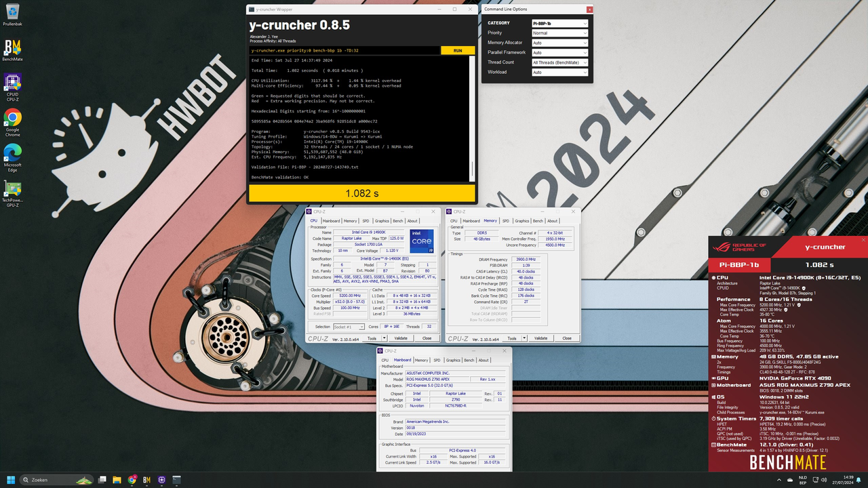Image resolution: width=868 pixels, height=488 pixels.
Task: Show hidden system tray icons
Action: click(x=779, y=480)
